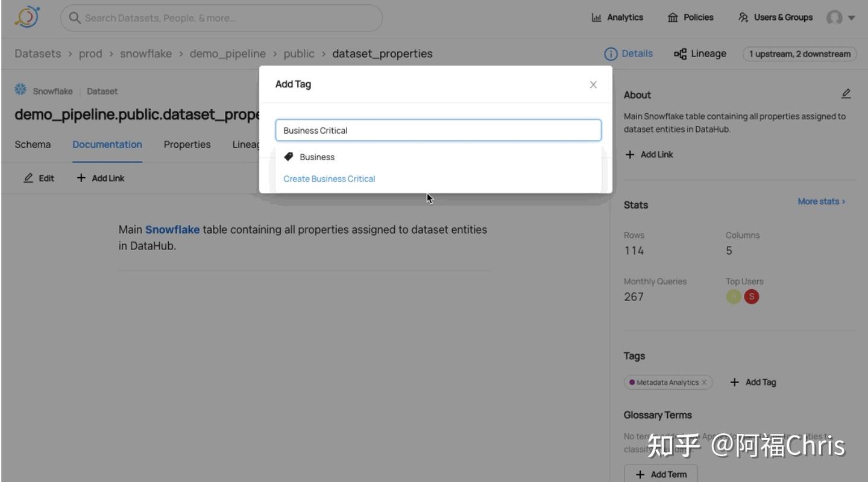The image size is (868, 482).
Task: Open More stats link
Action: (x=821, y=201)
